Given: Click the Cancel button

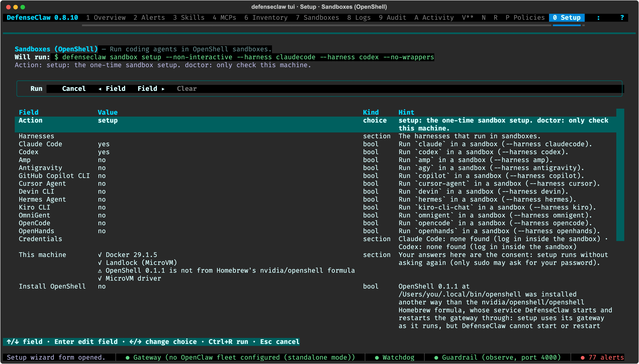Looking at the screenshot, I should coord(74,89).
